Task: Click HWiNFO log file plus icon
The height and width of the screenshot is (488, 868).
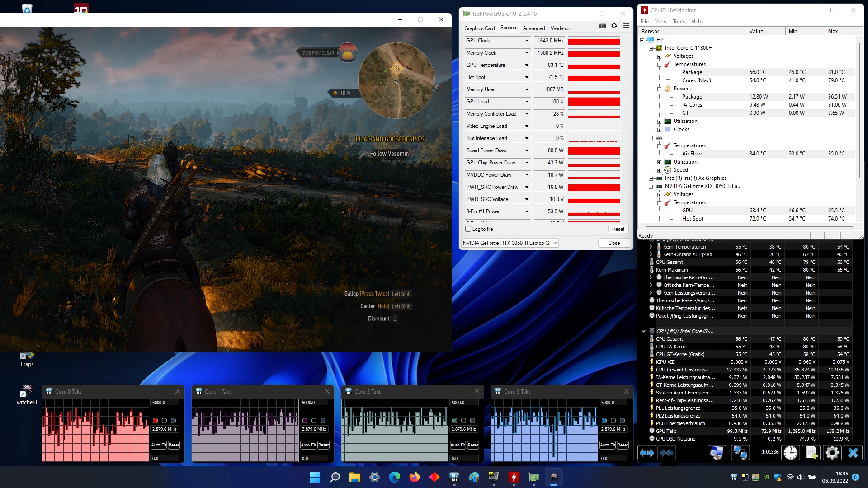Action: (811, 453)
